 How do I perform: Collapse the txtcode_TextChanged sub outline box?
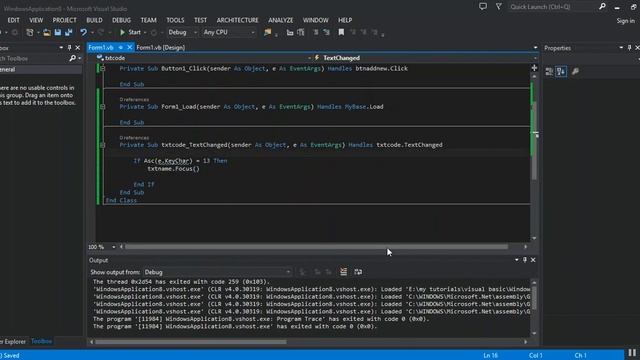102,145
